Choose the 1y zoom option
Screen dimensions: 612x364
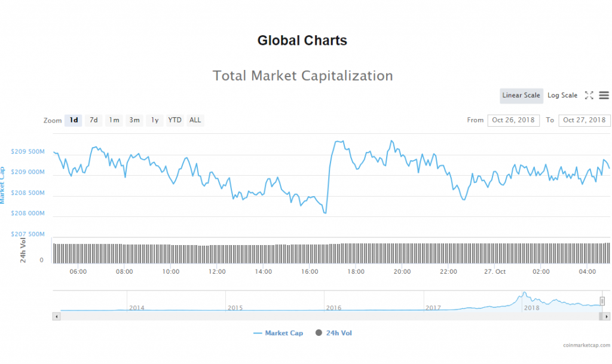click(x=155, y=120)
